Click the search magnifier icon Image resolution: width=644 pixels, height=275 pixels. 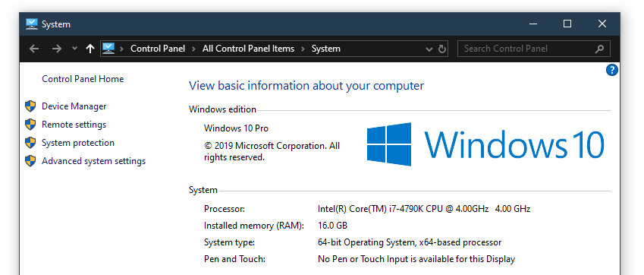click(x=600, y=49)
